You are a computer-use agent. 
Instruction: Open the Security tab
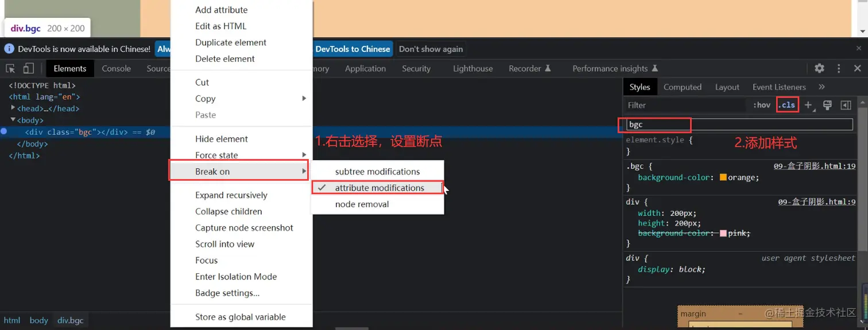[416, 68]
